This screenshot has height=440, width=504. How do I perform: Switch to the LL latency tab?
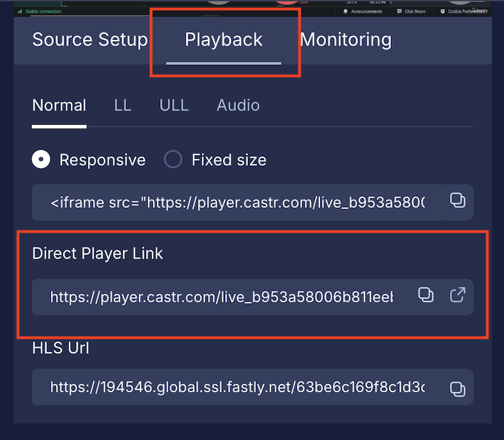pos(122,105)
